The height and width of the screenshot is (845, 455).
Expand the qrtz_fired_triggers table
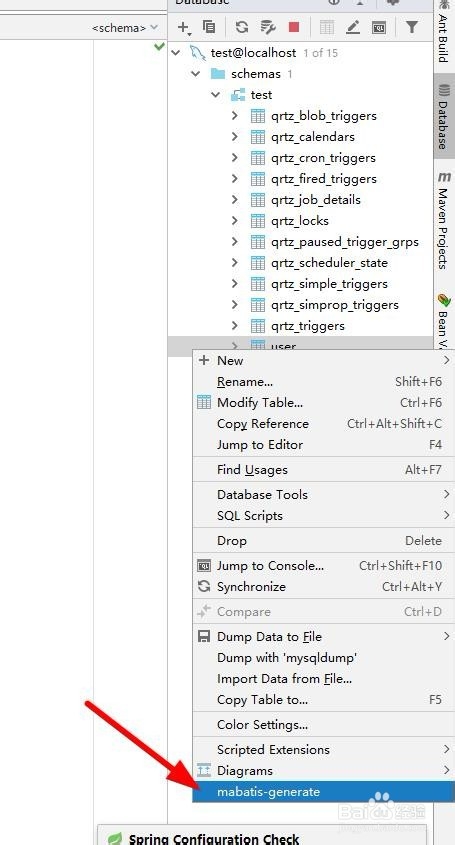[x=235, y=179]
